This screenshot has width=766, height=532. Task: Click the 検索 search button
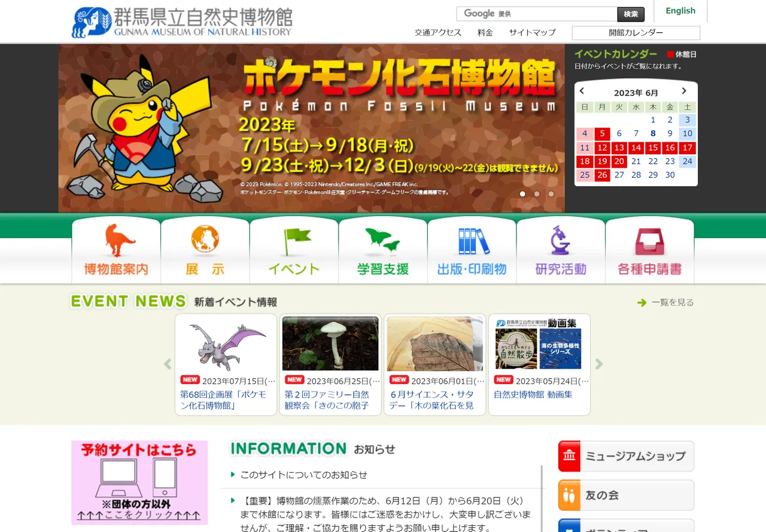(x=631, y=14)
